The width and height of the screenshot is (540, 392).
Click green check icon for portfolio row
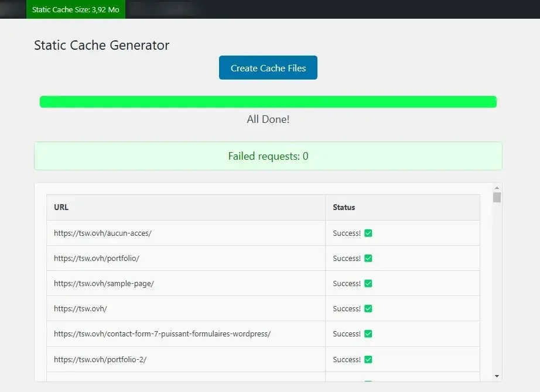tap(368, 258)
